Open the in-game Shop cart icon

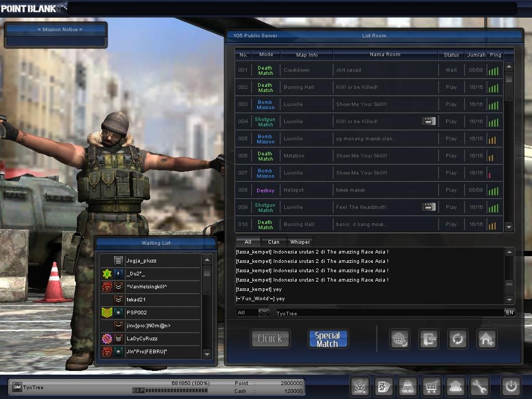click(431, 387)
